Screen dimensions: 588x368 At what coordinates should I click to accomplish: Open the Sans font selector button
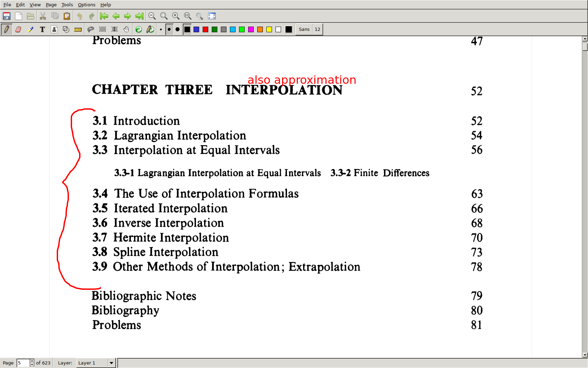(x=304, y=29)
